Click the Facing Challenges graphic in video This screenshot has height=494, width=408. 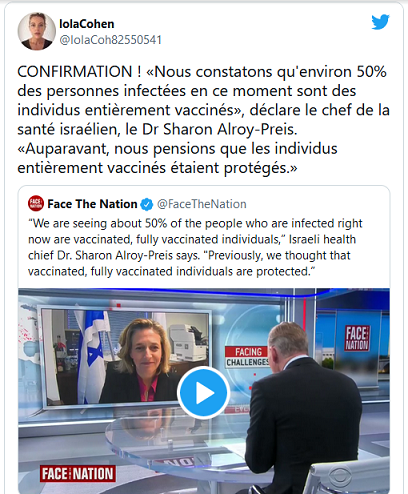click(x=247, y=357)
